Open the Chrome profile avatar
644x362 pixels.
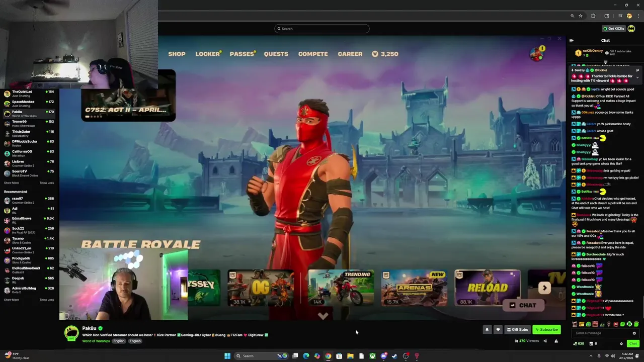pyautogui.click(x=629, y=16)
